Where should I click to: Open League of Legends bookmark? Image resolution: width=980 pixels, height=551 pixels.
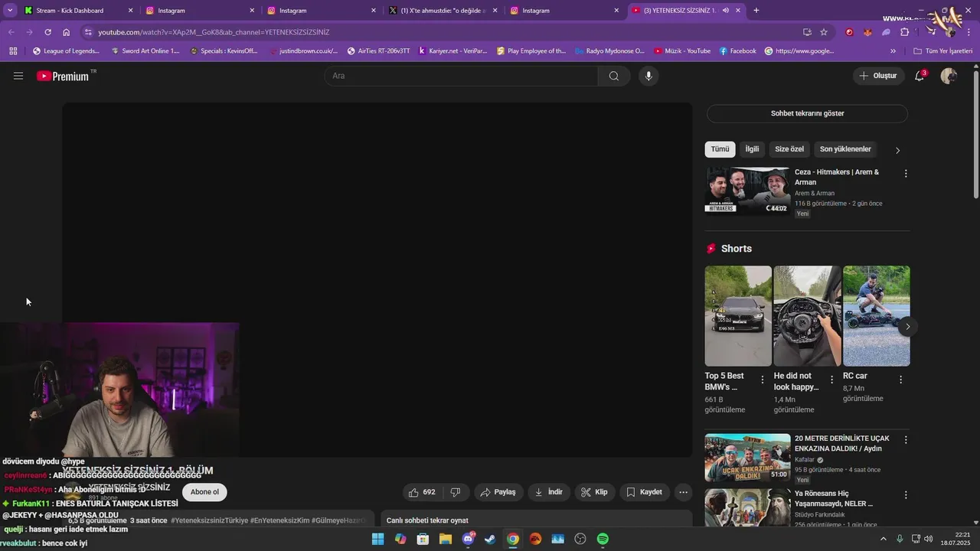[66, 51]
